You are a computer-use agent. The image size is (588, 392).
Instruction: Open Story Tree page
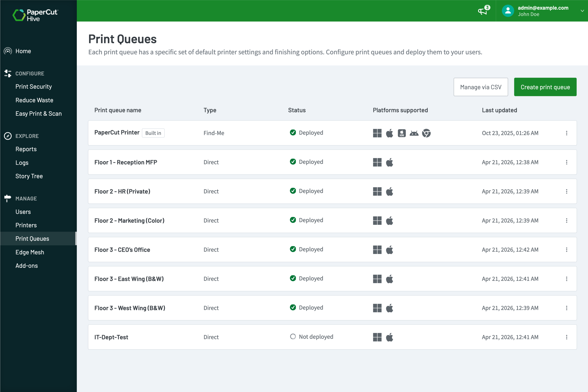click(29, 176)
